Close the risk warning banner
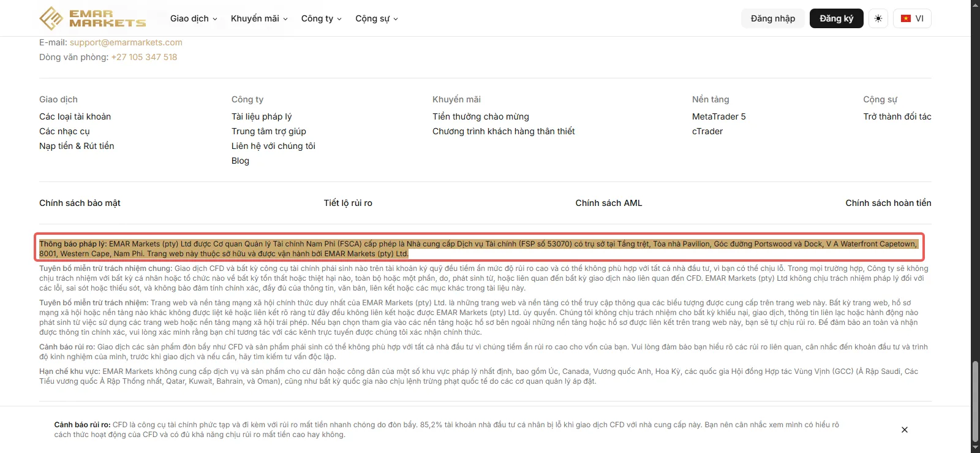This screenshot has height=453, width=980. (905, 430)
